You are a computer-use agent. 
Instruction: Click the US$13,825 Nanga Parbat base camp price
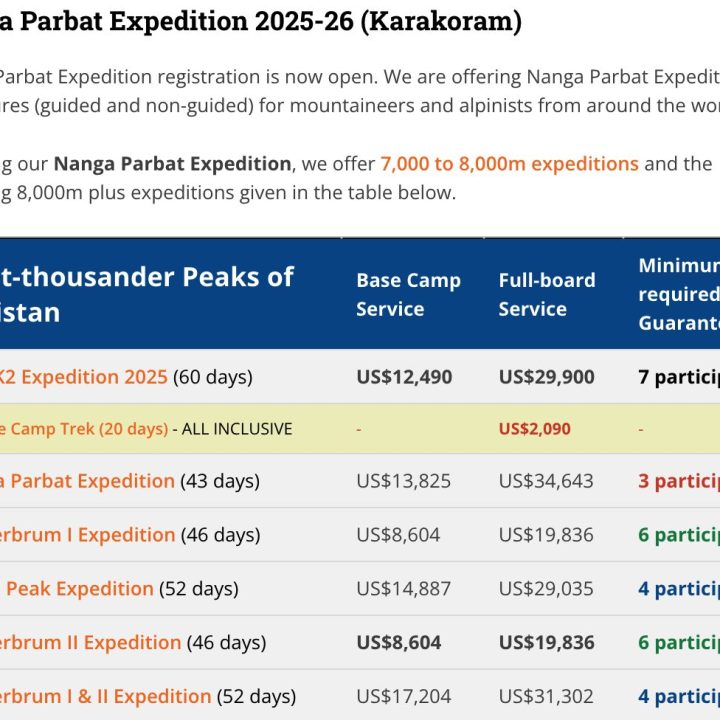pyautogui.click(x=403, y=481)
